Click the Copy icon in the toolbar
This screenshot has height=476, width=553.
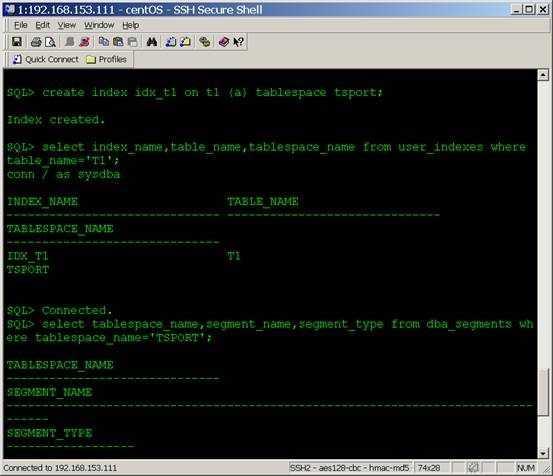(x=103, y=42)
